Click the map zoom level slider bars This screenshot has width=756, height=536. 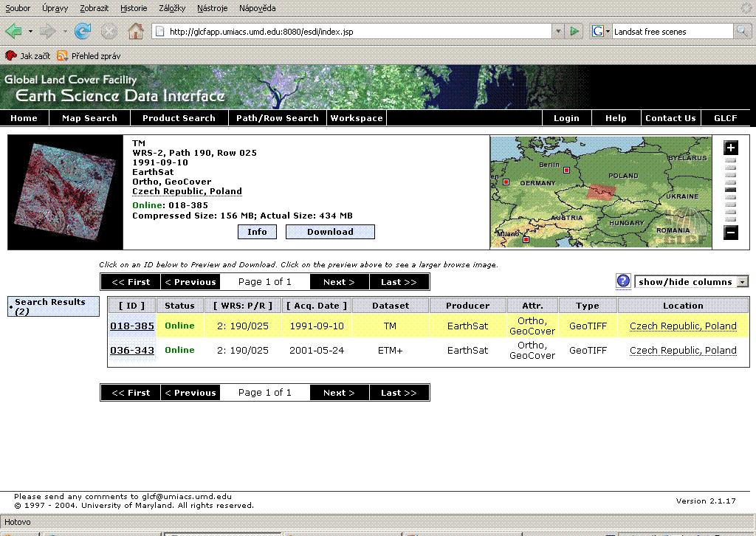pyautogui.click(x=731, y=190)
